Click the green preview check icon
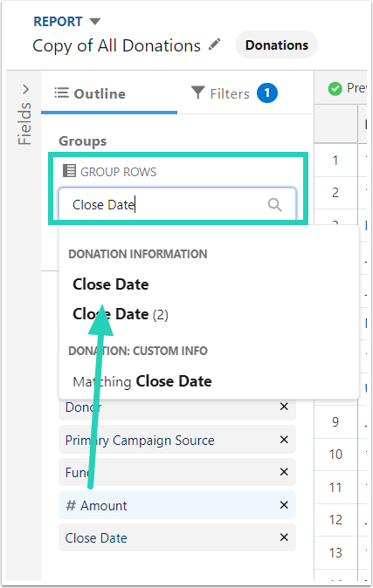Image resolution: width=373 pixels, height=588 pixels. 335,88
